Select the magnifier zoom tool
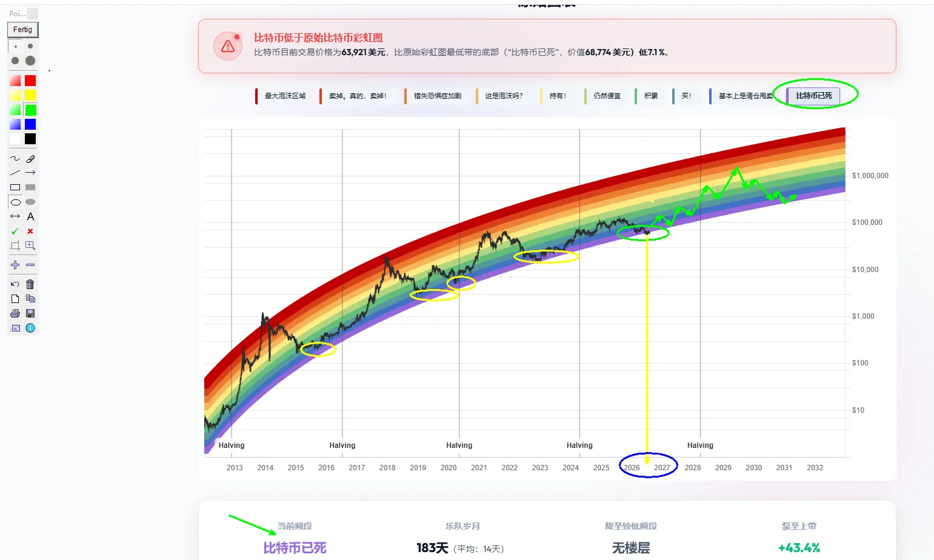Viewport: 934px width, 560px height. (x=30, y=245)
